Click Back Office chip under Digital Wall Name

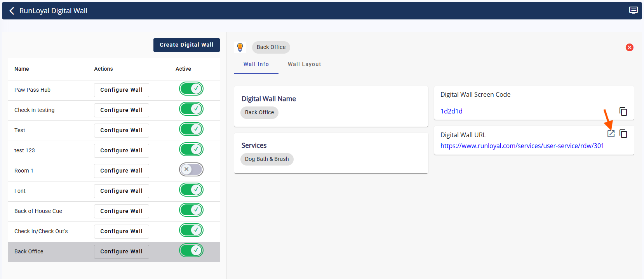259,112
